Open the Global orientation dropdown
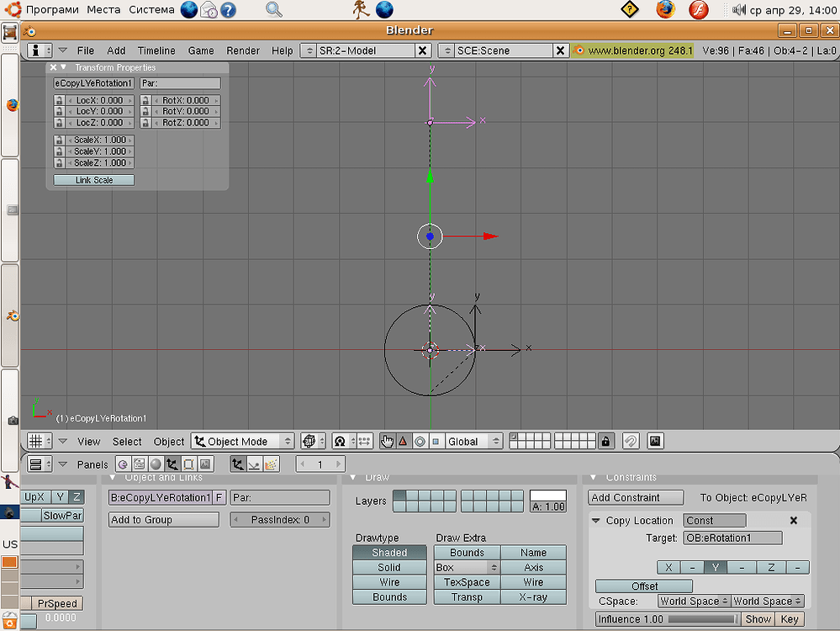Image resolution: width=840 pixels, height=631 pixels. (x=474, y=441)
